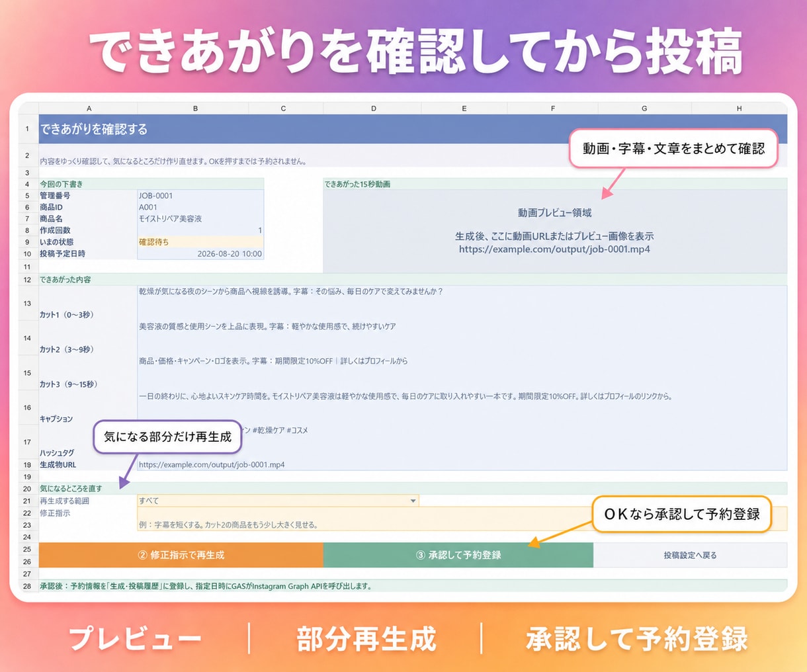
Task: Click the JOB-0001 管理番号 cell
Action: click(x=200, y=196)
